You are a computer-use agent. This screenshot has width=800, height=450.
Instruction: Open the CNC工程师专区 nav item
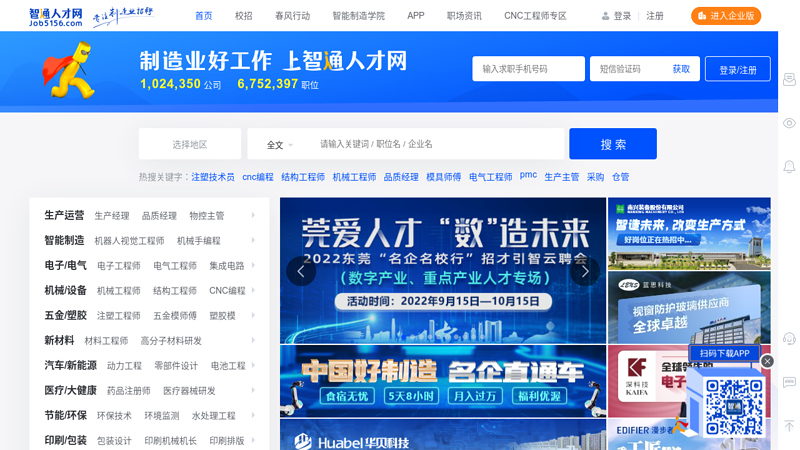click(x=535, y=16)
